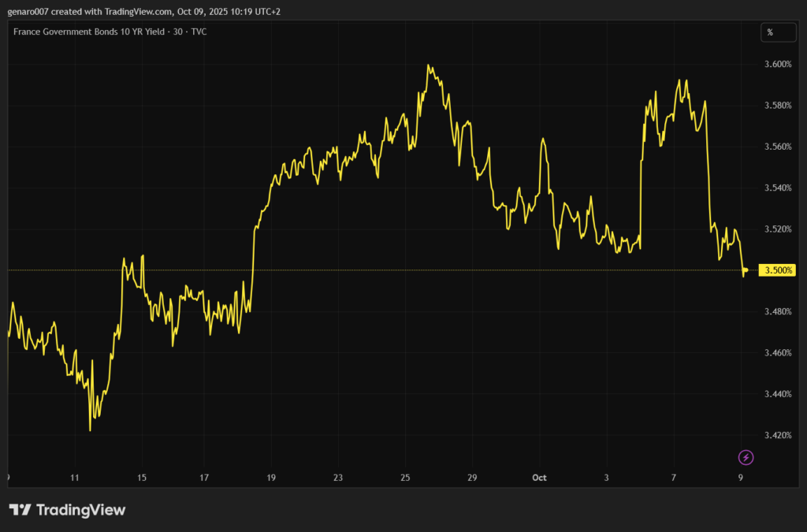Select the 3.560% price scale label
The height and width of the screenshot is (532, 807).
[776, 147]
